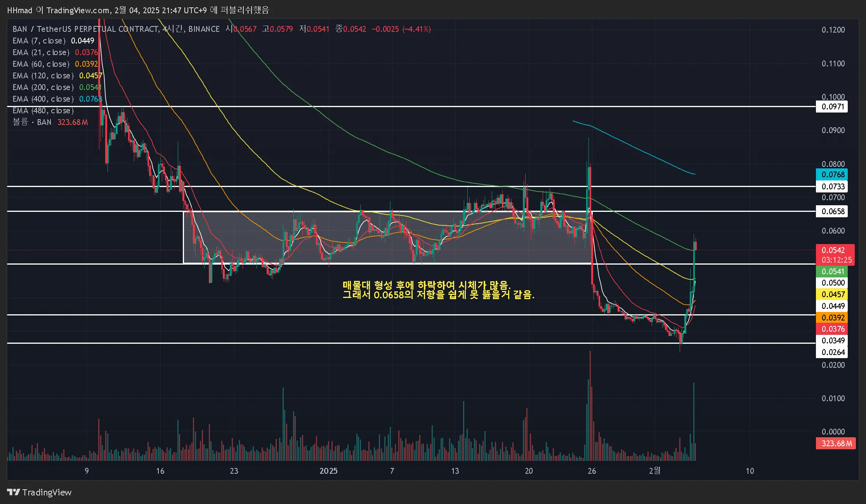Viewport: 866px width, 504px height.
Task: Click the change text −0.0025 (−4.41%)
Action: (x=401, y=29)
